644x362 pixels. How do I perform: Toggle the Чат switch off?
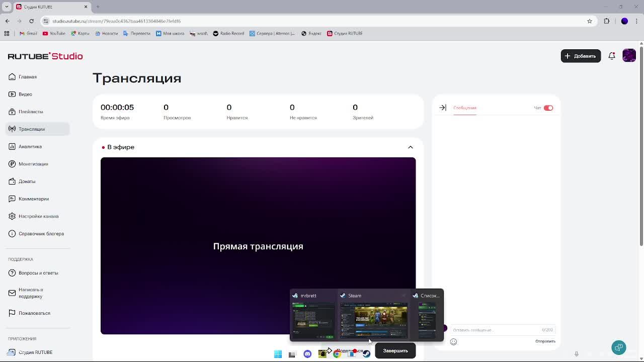[548, 108]
